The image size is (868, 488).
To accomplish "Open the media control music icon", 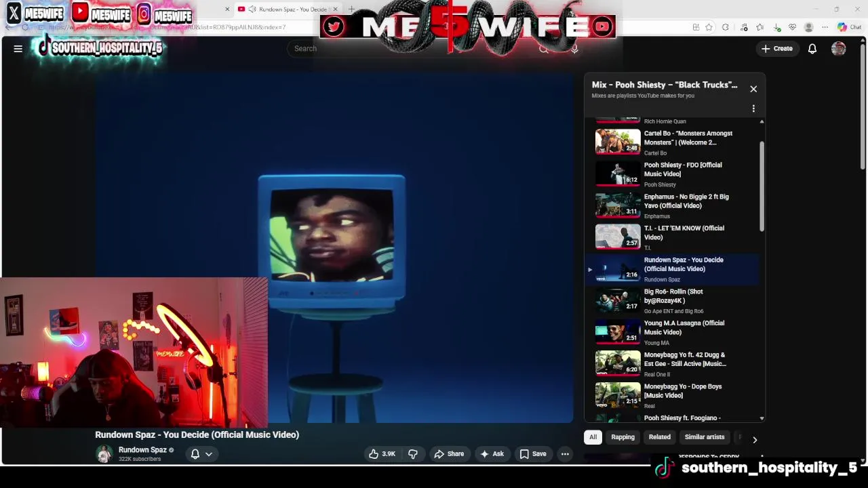I will 744,27.
